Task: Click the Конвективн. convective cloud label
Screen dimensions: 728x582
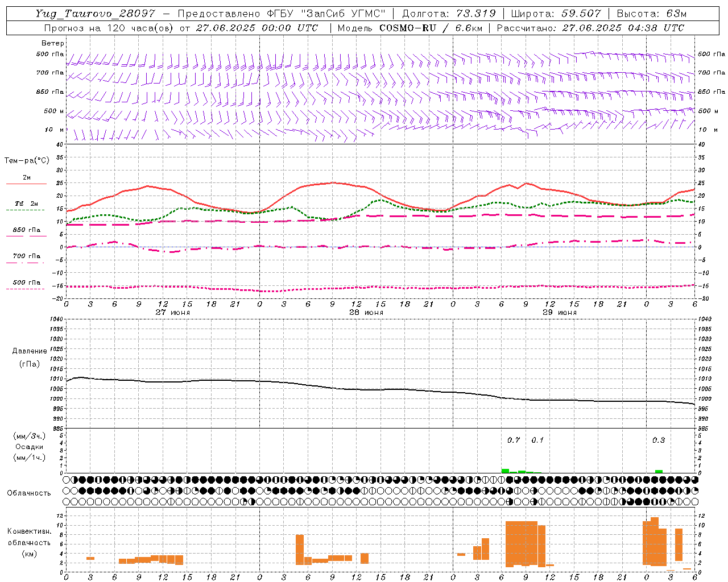Action: click(x=30, y=531)
